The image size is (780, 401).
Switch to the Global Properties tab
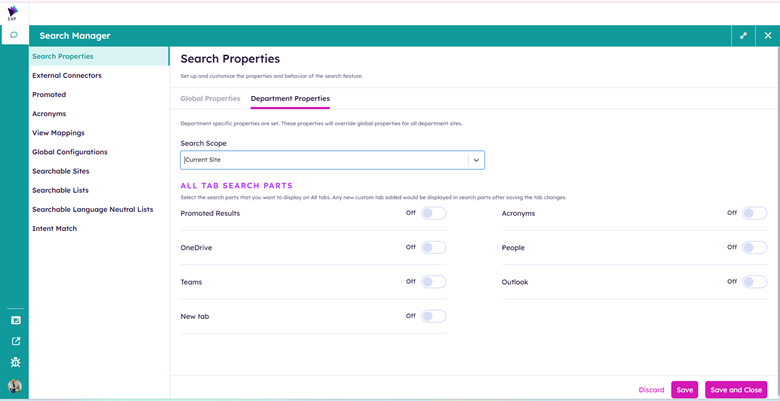click(210, 99)
